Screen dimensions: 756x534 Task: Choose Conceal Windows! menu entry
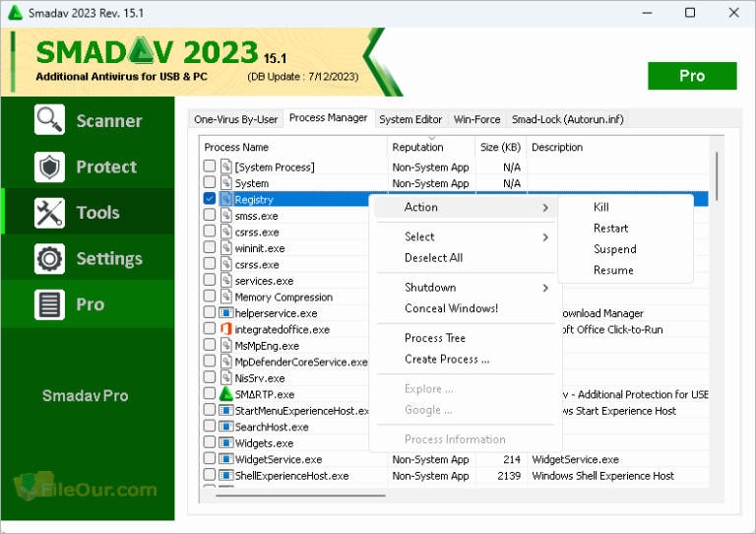451,308
